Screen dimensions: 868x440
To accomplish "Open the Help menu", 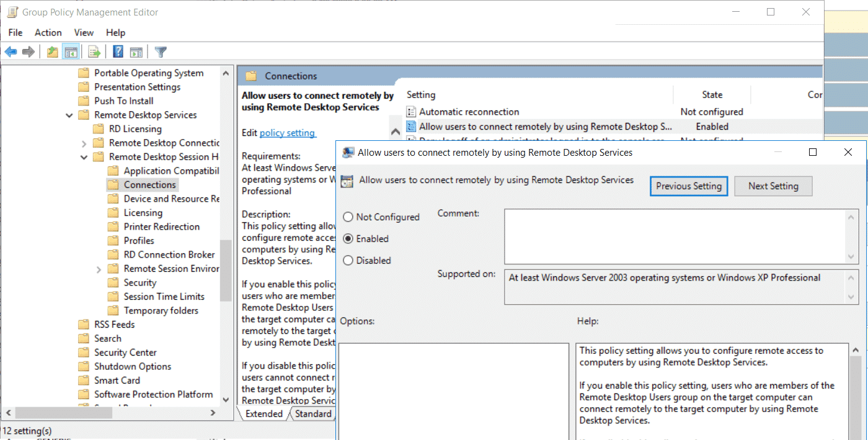I will tap(115, 32).
